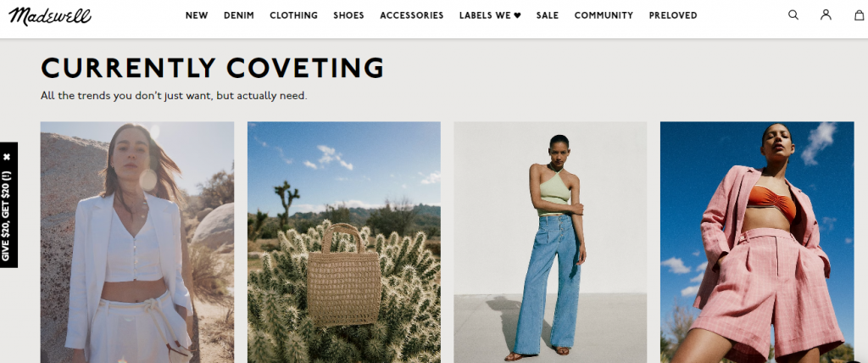Open the COMMUNITY menu
The height and width of the screenshot is (363, 868).
click(x=604, y=15)
